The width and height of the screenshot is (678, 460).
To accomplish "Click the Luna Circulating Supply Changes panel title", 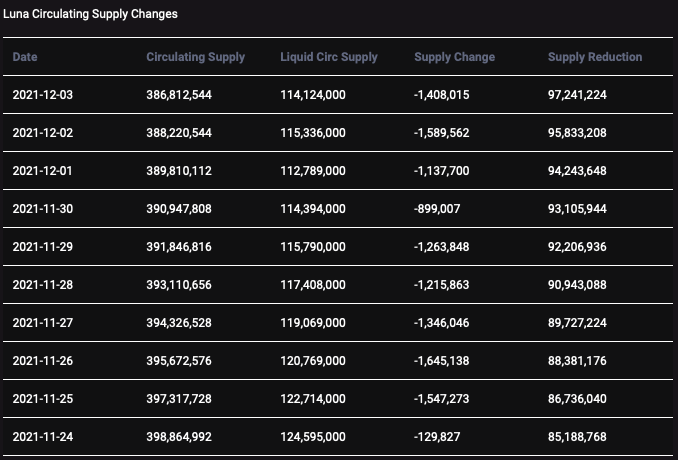I will pos(91,15).
